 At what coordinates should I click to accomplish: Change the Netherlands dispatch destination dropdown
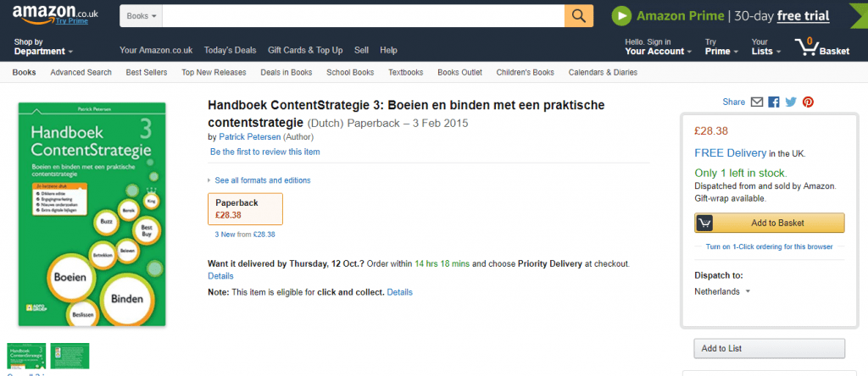[x=723, y=291]
